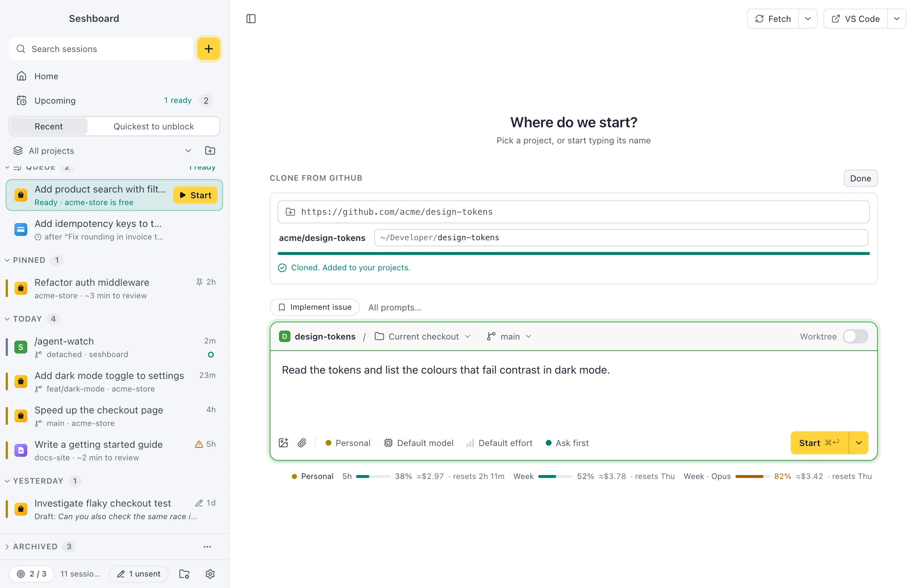The width and height of the screenshot is (918, 588).
Task: Click the Fetch button
Action: [x=773, y=19]
